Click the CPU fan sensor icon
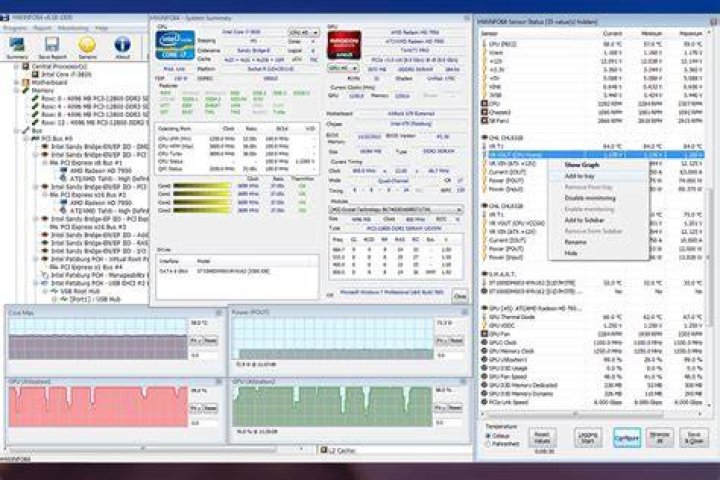 (484, 104)
